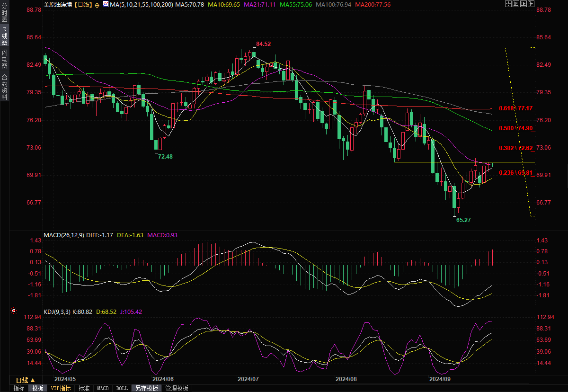Apply the 标准 template
The width and height of the screenshot is (568, 392).
tap(84, 388)
